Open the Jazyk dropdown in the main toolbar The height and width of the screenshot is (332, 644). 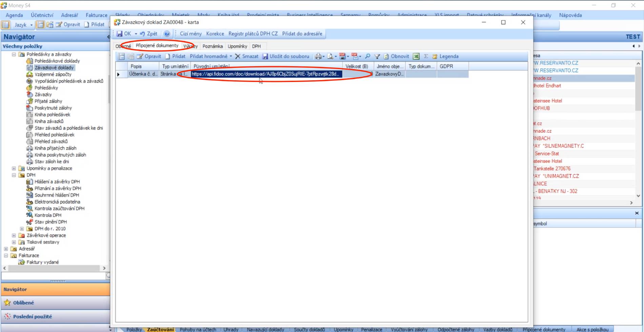23,25
